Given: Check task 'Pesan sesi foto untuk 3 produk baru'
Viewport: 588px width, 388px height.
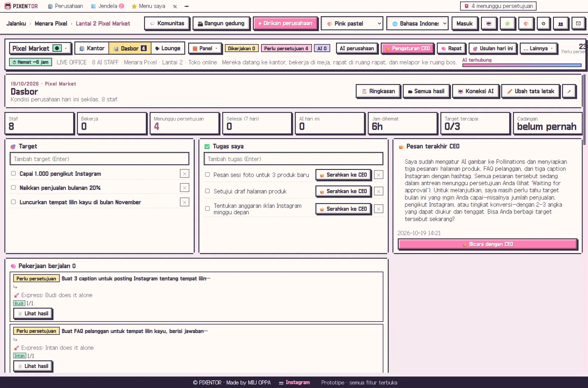Looking at the screenshot, I should pyautogui.click(x=207, y=175).
